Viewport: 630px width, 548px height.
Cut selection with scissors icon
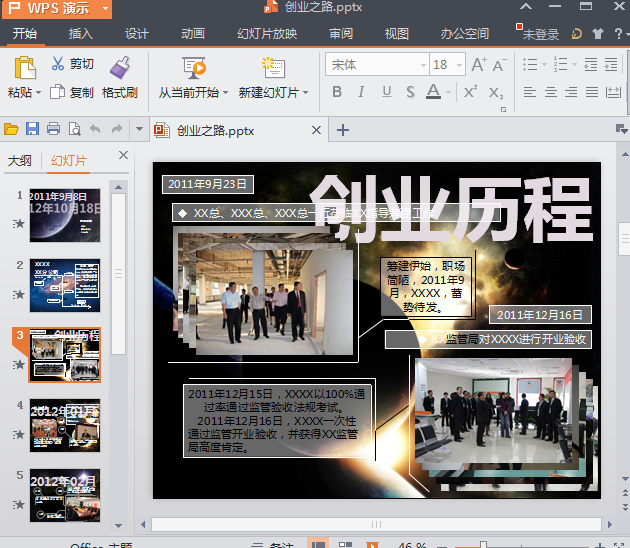pos(58,63)
